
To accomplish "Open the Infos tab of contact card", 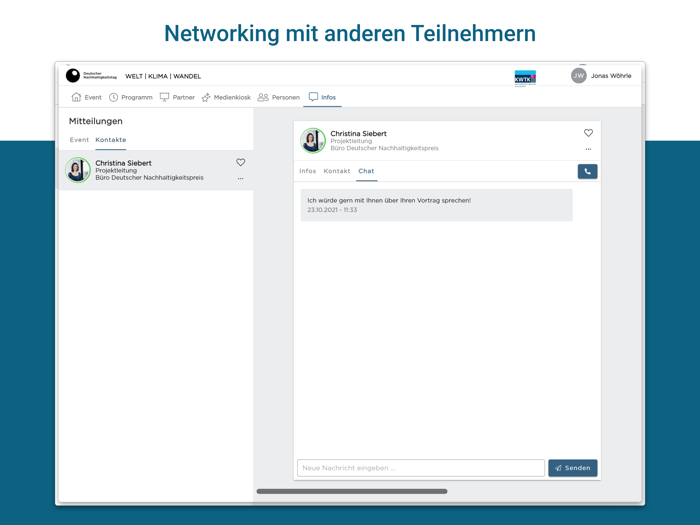I will point(308,171).
